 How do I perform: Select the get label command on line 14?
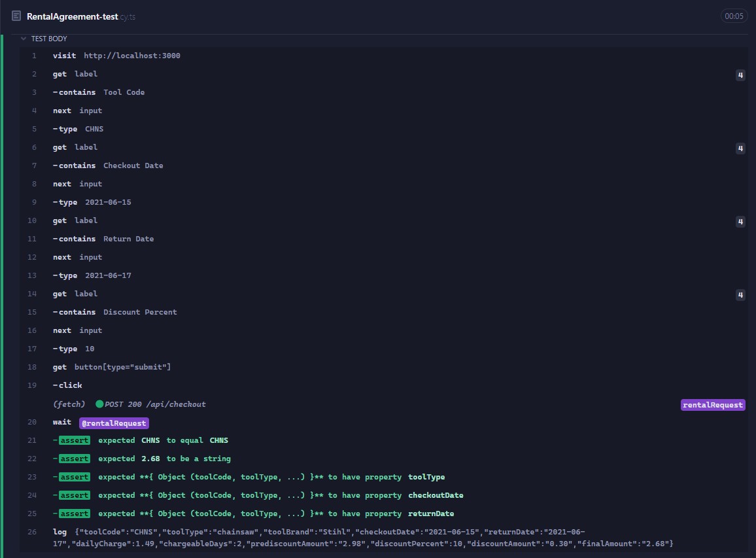coord(384,294)
